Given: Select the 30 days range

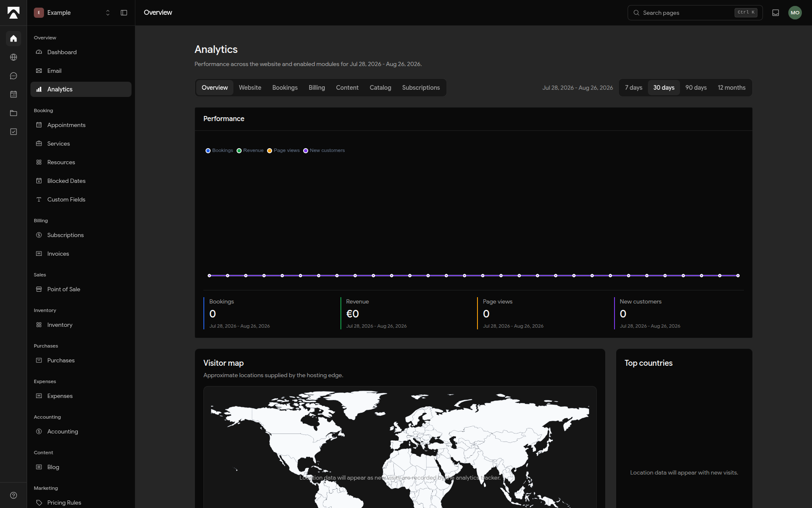Looking at the screenshot, I should tap(664, 88).
